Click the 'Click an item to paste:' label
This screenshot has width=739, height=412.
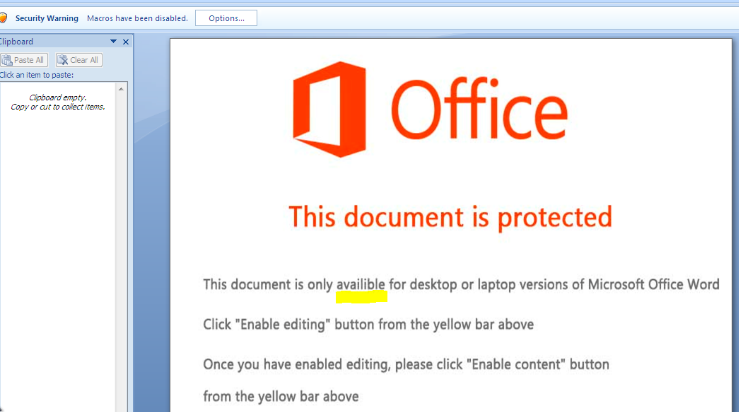point(37,75)
